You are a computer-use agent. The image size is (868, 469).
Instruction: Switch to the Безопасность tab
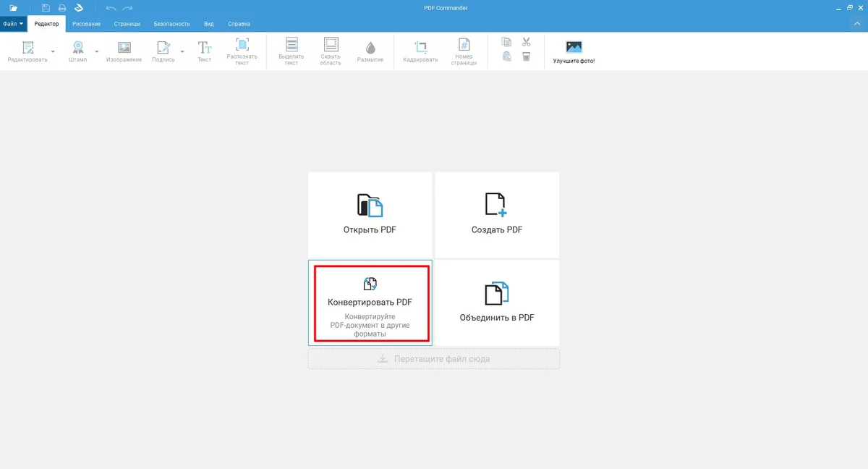[x=172, y=24]
